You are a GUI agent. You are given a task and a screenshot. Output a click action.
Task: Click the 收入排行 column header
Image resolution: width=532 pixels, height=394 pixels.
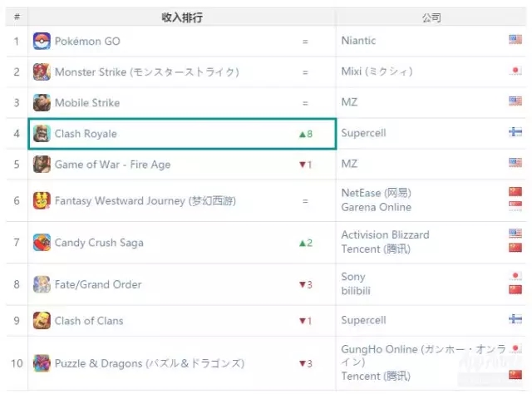[182, 17]
